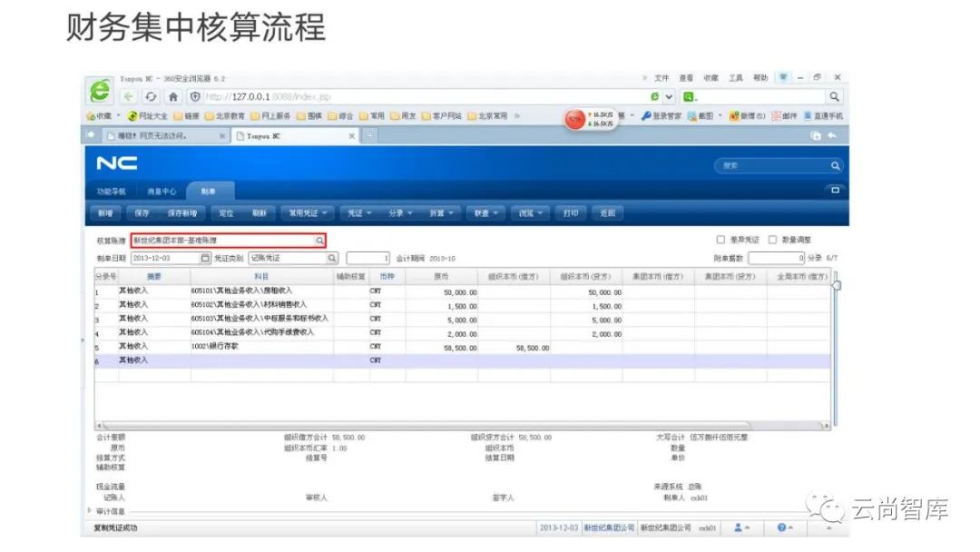This screenshot has height=552, width=980.
Task: Click the 360 browser logo icon
Action: 100,92
